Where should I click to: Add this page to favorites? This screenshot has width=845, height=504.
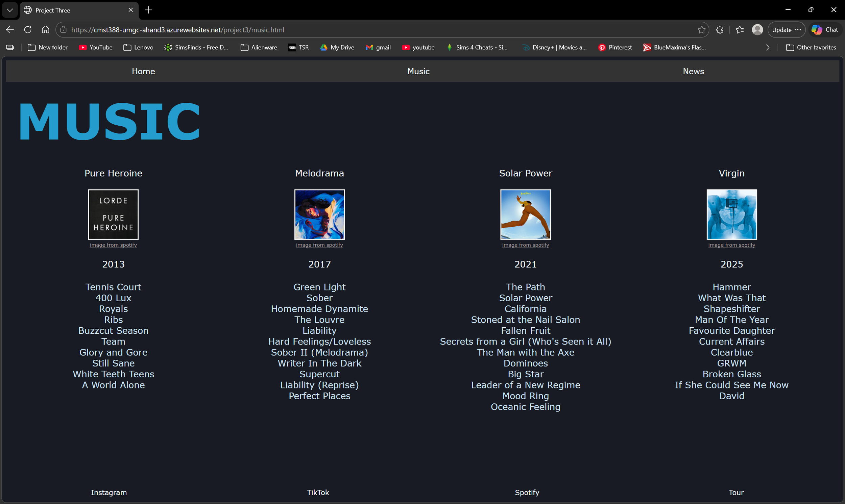coord(702,29)
